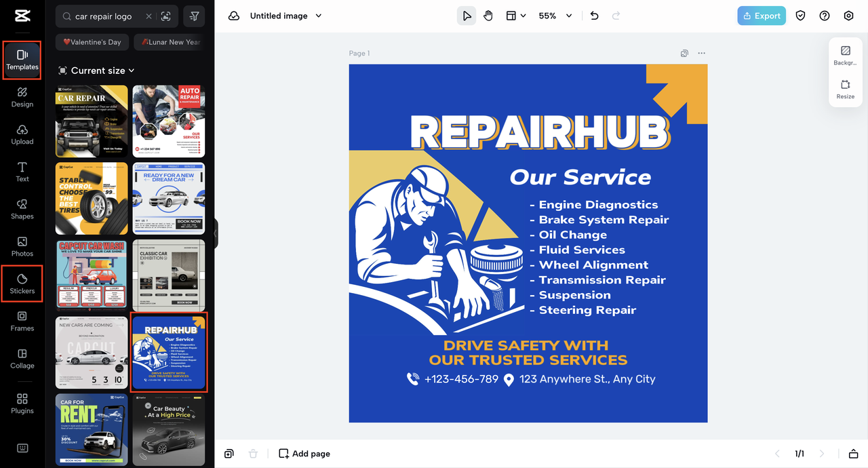Redo the last action

click(x=616, y=16)
